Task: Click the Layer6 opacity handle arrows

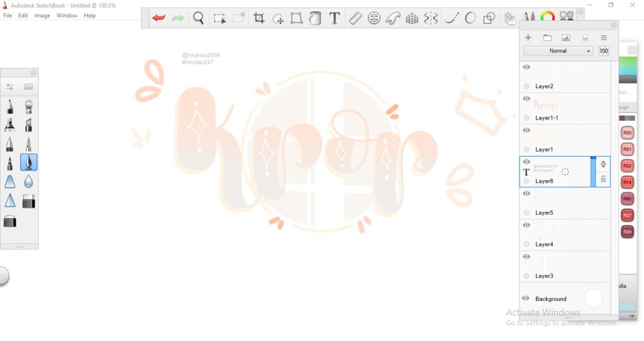Action: click(x=603, y=164)
